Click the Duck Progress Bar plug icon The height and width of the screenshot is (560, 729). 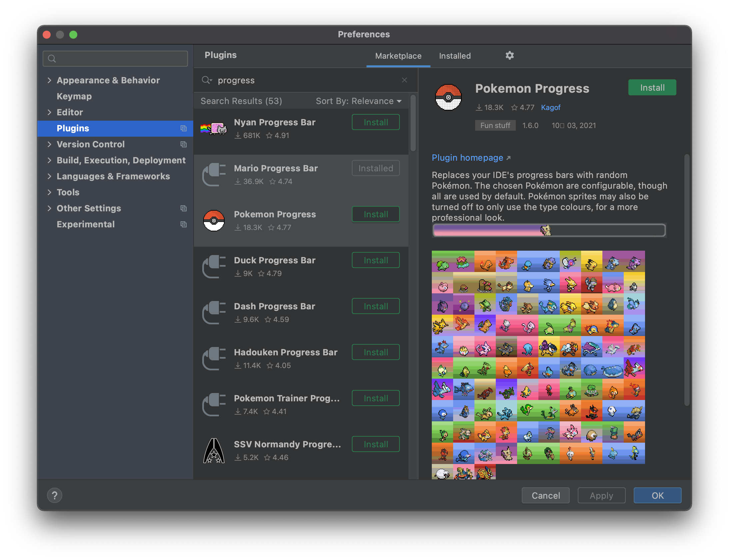pyautogui.click(x=214, y=267)
